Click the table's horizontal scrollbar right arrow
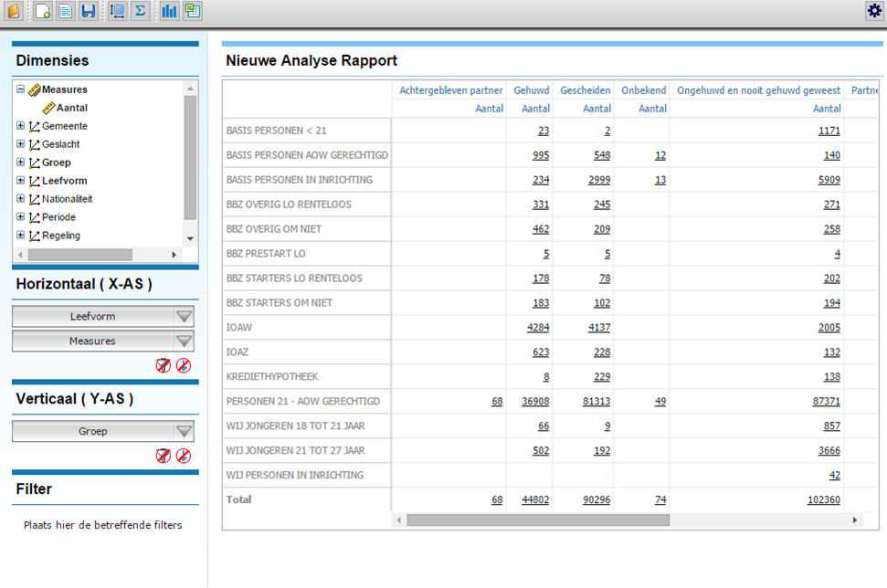Viewport: 887px width, 588px height. [x=855, y=520]
